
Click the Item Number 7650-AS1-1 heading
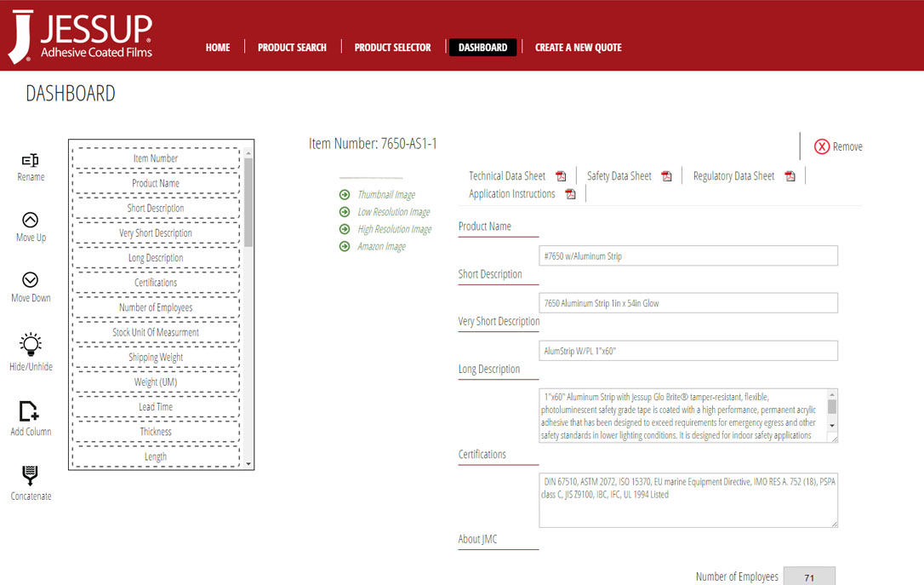pos(373,143)
